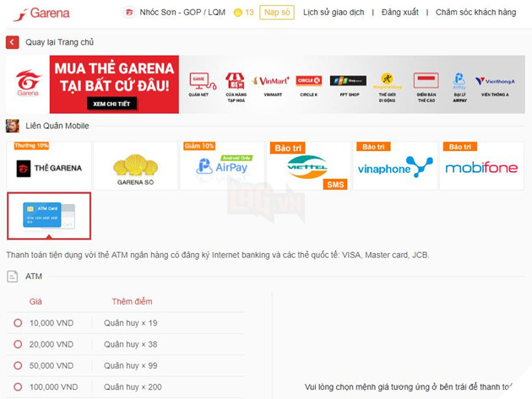Click the Liên Quân Mobile title text
This screenshot has width=532, height=399.
click(x=57, y=126)
